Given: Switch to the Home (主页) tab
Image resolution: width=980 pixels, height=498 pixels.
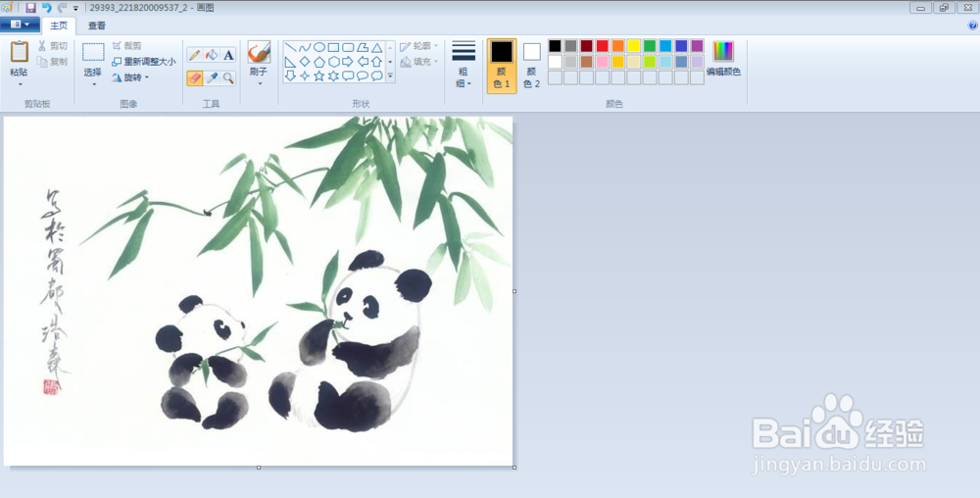Looking at the screenshot, I should click(x=60, y=25).
